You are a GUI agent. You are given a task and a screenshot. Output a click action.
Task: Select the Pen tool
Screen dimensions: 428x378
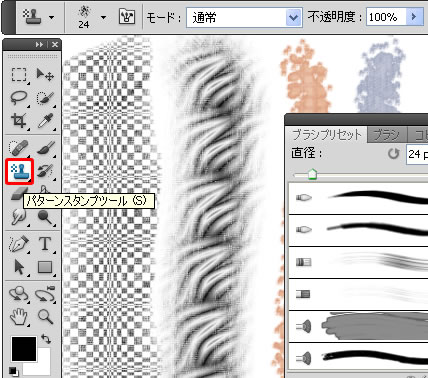19,244
